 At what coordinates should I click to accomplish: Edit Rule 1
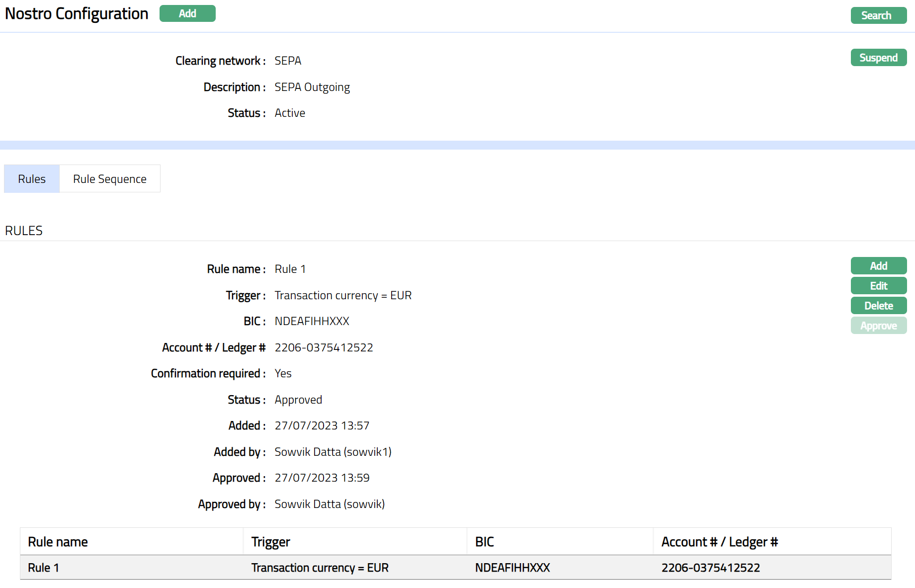click(878, 286)
